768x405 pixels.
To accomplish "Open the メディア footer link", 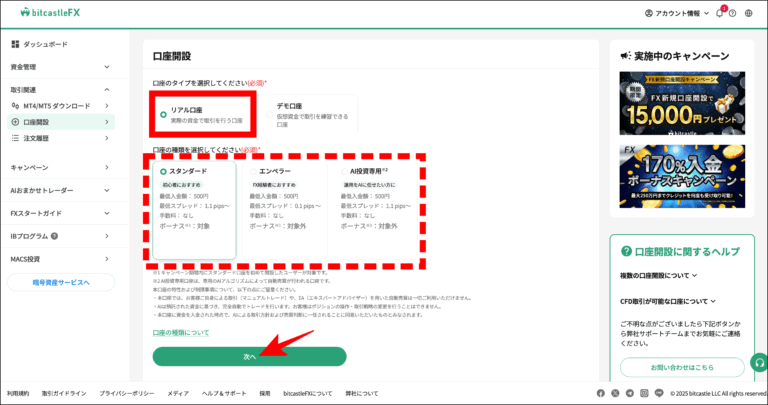I will (x=178, y=393).
